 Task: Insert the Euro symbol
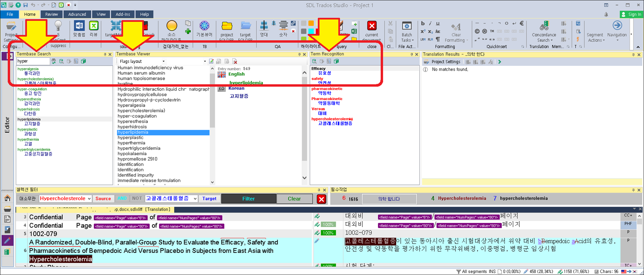522,24
